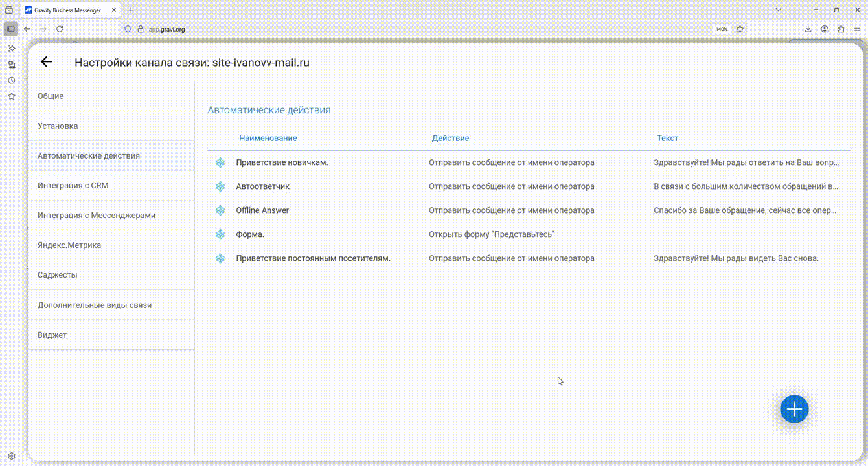
Task: Click the back arrow in settings header
Action: click(x=46, y=62)
